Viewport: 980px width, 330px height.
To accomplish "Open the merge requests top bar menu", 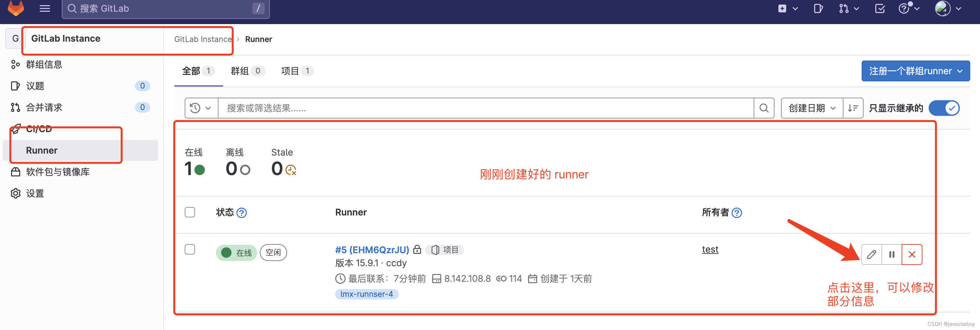I will click(x=849, y=8).
